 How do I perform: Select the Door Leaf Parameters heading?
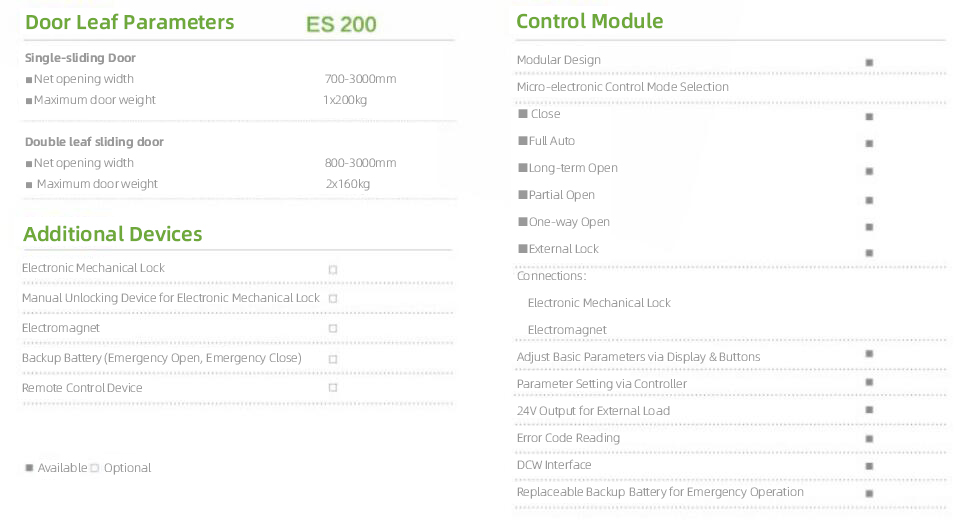[129, 22]
